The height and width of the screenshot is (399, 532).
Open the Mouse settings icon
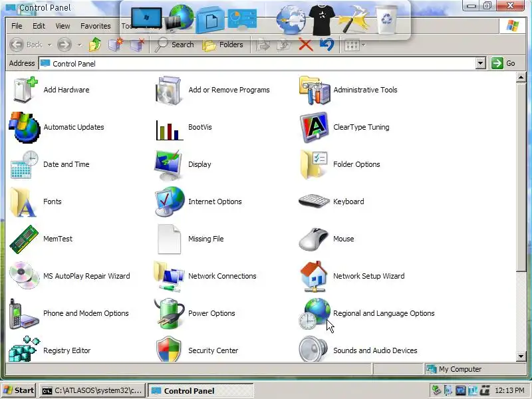tap(314, 239)
